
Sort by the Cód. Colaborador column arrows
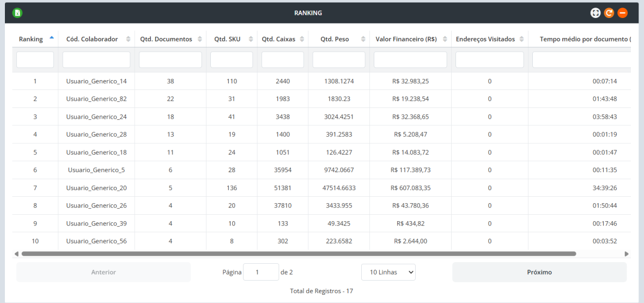(128, 39)
